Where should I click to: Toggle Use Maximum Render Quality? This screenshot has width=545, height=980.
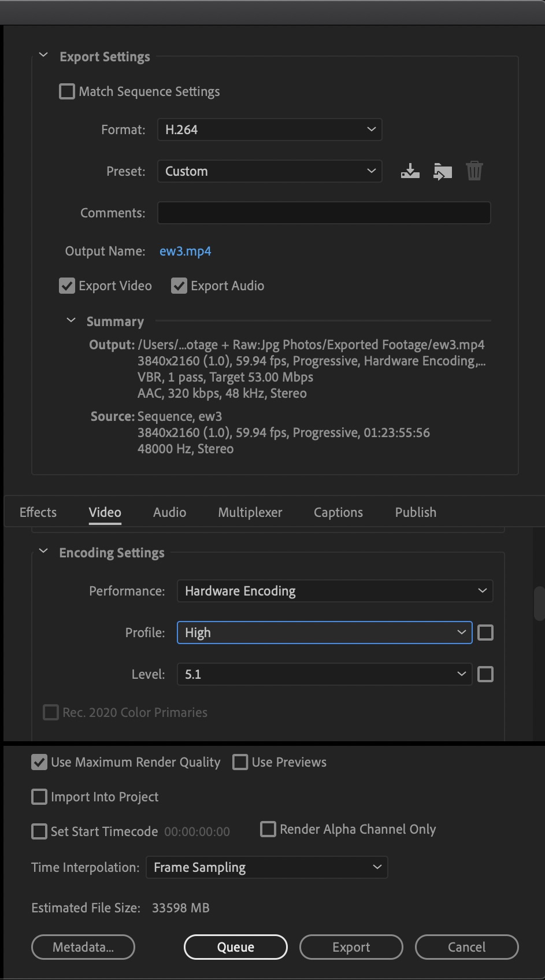click(x=39, y=762)
